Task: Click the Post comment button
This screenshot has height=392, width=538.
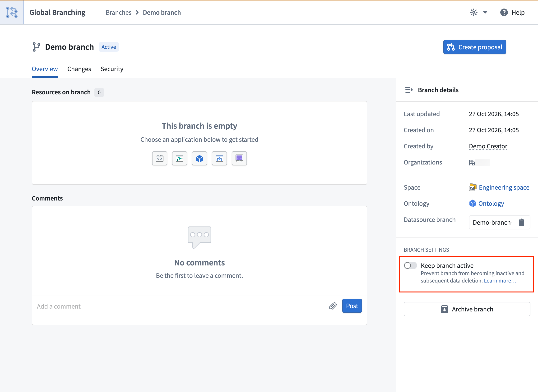Action: [x=352, y=306]
